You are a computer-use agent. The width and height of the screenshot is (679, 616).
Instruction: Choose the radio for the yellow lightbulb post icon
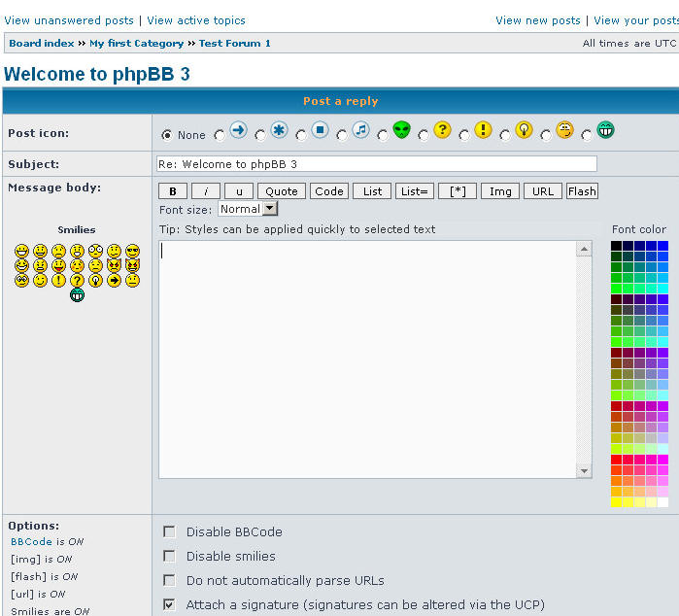(x=505, y=136)
